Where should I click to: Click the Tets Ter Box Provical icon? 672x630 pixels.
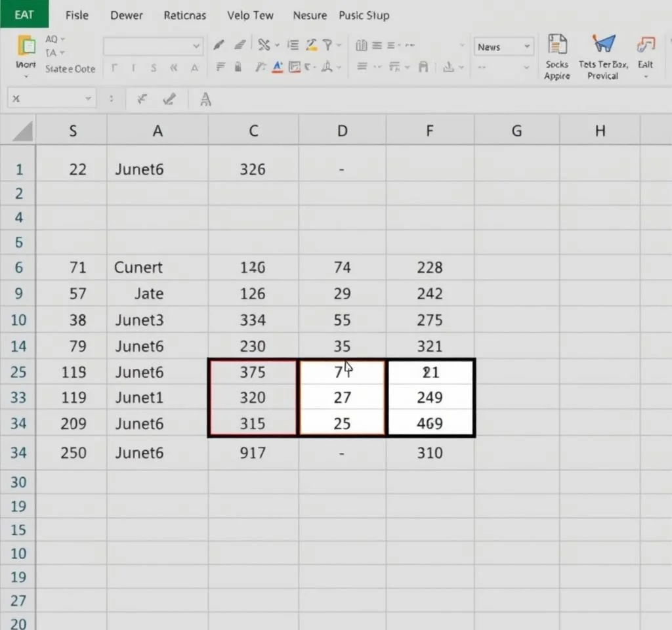[x=603, y=45]
